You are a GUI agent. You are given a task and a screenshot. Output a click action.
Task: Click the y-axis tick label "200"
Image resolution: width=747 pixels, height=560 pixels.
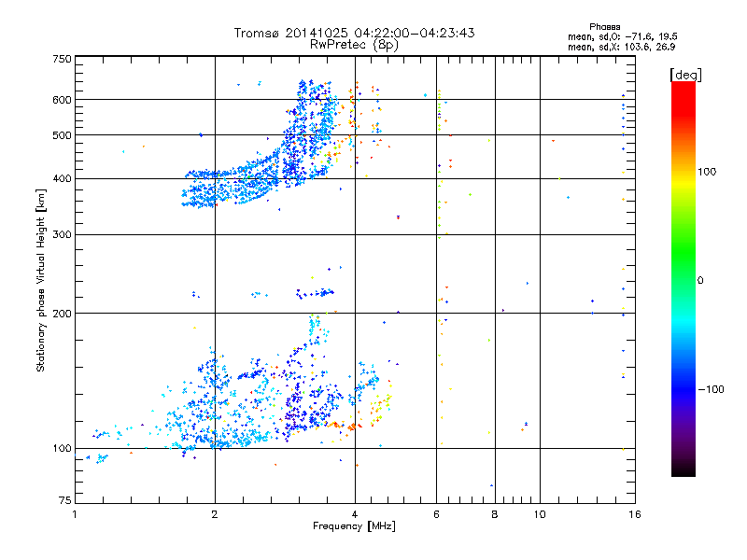pos(62,314)
